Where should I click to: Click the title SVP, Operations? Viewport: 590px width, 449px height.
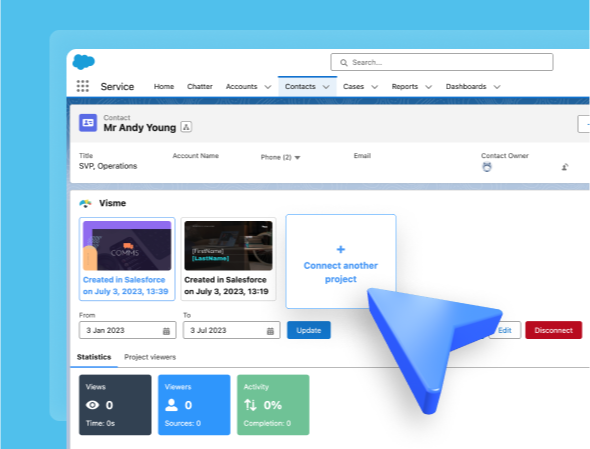(x=108, y=166)
